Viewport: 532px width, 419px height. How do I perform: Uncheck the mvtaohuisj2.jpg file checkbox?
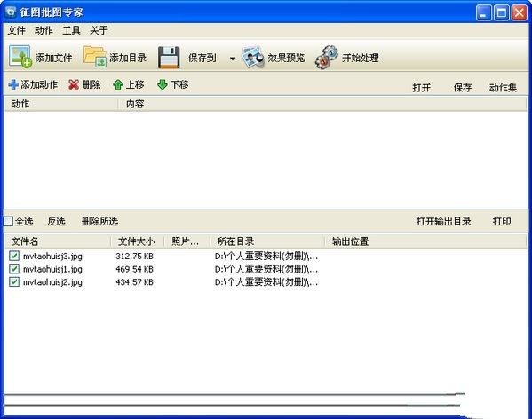tap(14, 282)
